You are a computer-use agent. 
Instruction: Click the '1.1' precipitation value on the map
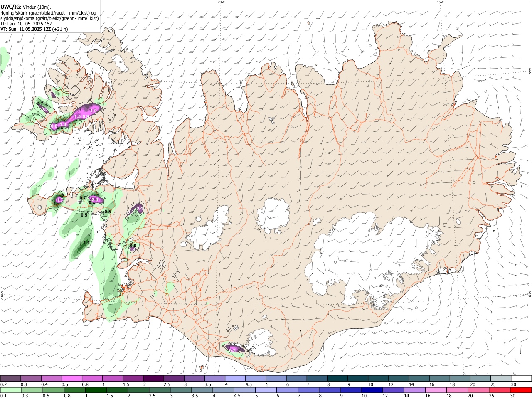tap(86, 243)
